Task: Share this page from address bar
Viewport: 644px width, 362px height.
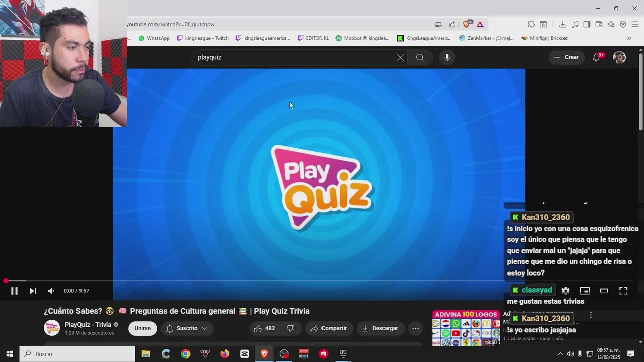Action: click(x=452, y=24)
